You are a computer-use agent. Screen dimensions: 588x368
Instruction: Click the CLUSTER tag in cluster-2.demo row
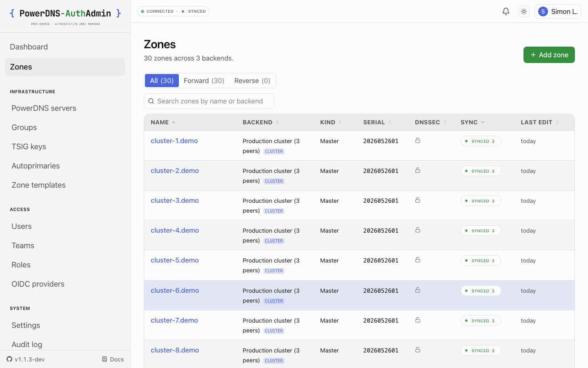click(x=274, y=181)
